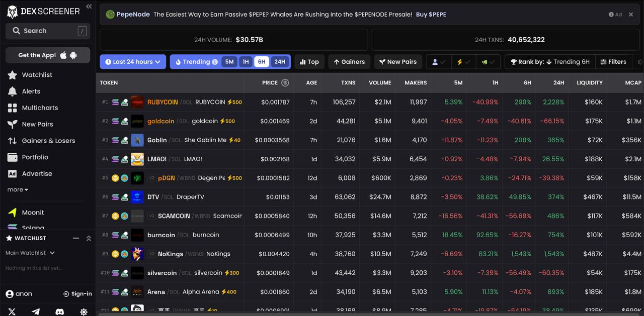Expand the sidebar 'more' menu
644x316 pixels.
tap(18, 190)
